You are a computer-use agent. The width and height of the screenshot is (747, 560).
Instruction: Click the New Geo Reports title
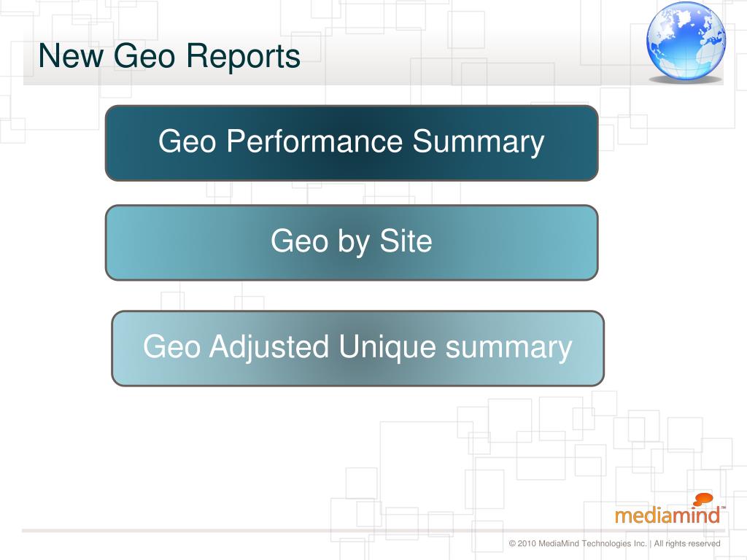click(169, 56)
